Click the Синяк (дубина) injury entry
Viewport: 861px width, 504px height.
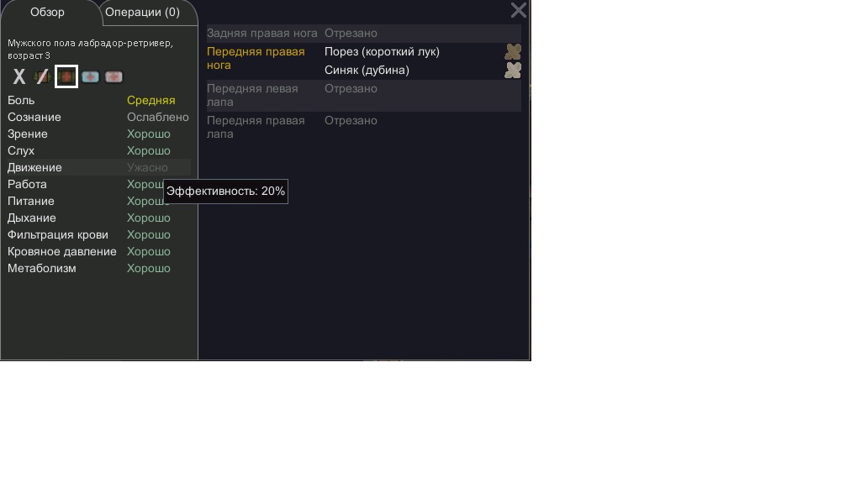[367, 71]
